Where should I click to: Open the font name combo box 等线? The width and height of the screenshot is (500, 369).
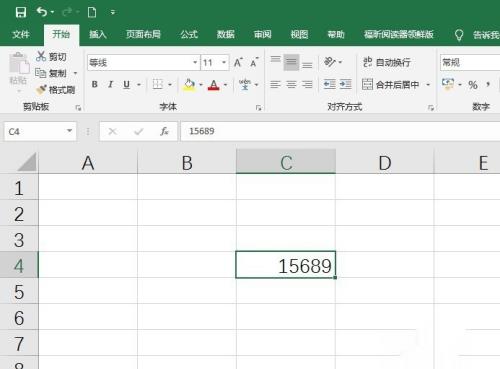[x=144, y=63]
